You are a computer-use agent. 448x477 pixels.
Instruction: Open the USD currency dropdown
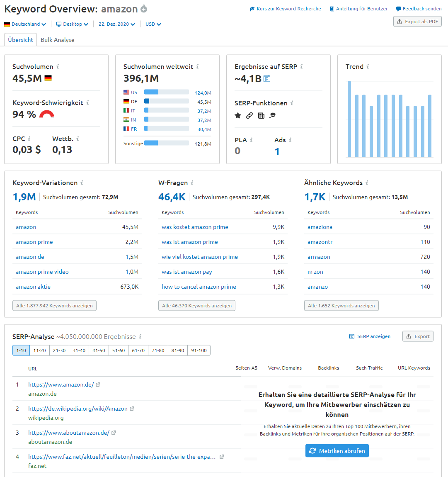[x=153, y=24]
